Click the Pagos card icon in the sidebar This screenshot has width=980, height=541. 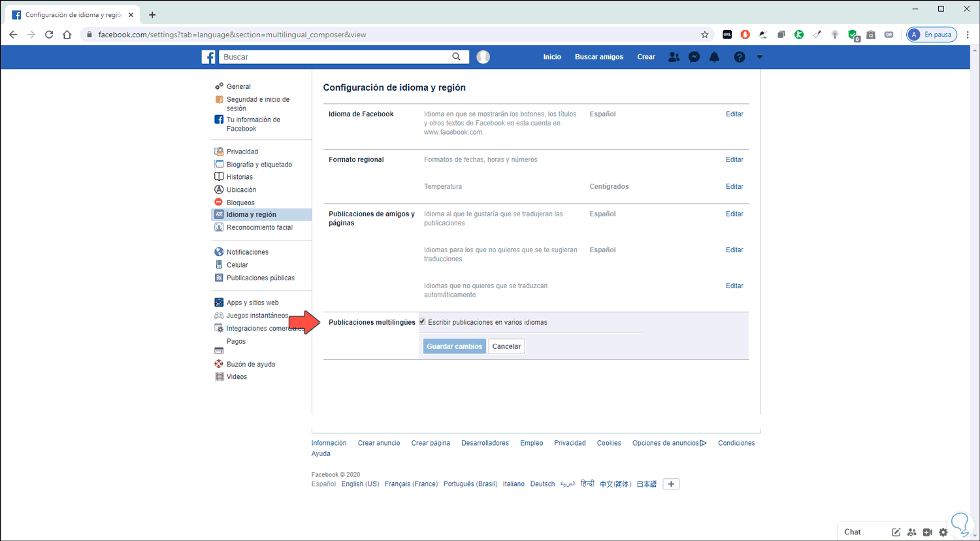[219, 351]
